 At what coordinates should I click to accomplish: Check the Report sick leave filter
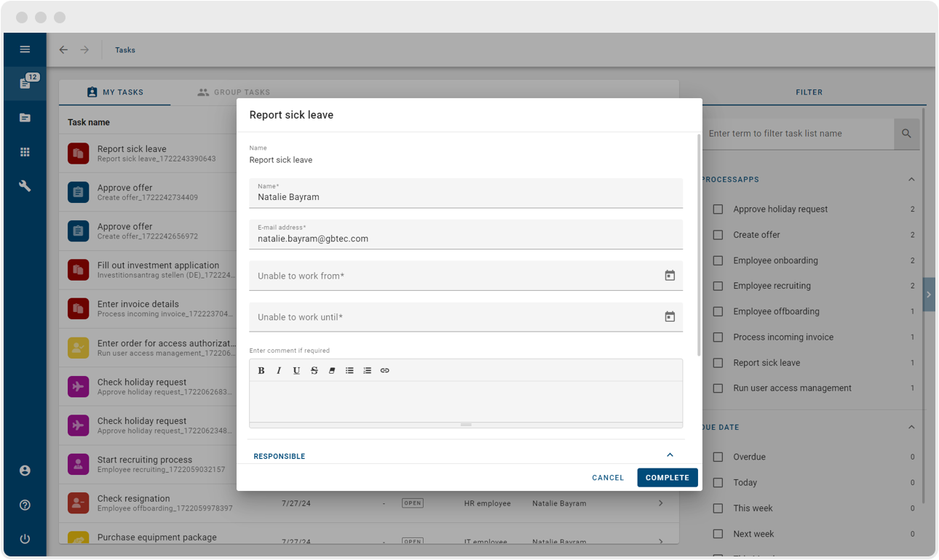point(718,363)
